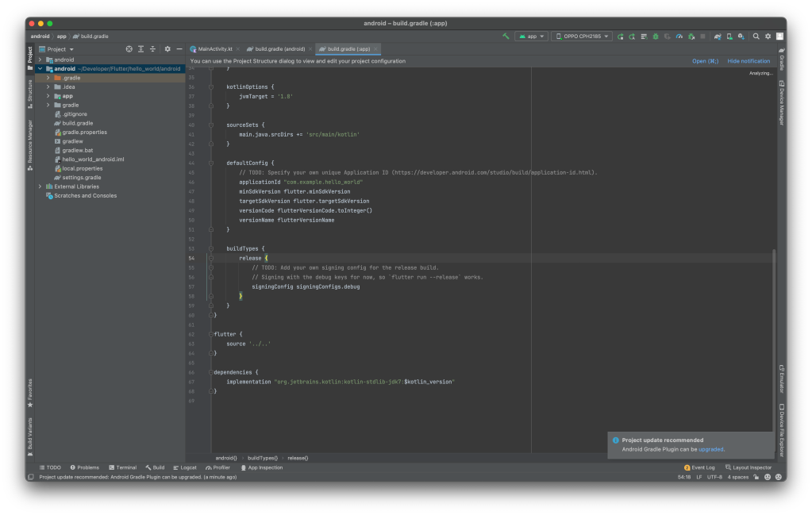Toggle fold marker beside defaultConfig block
This screenshot has height=515, width=812.
212,163
